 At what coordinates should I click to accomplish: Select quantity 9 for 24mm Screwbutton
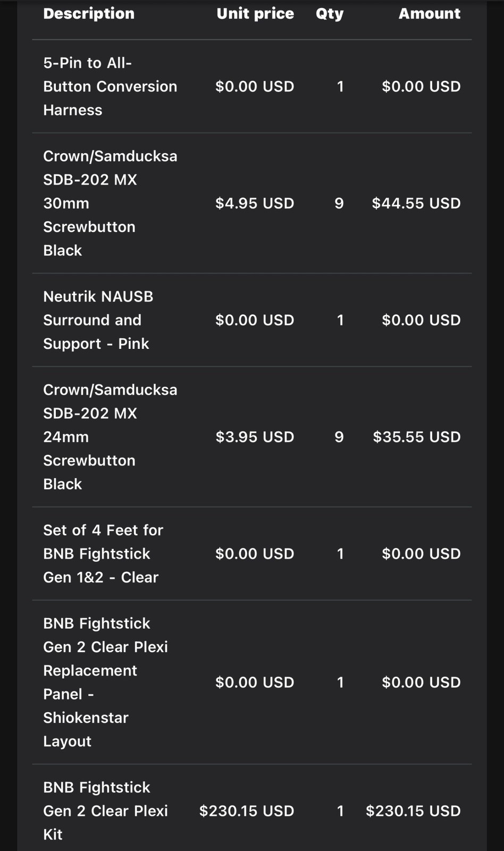point(339,437)
